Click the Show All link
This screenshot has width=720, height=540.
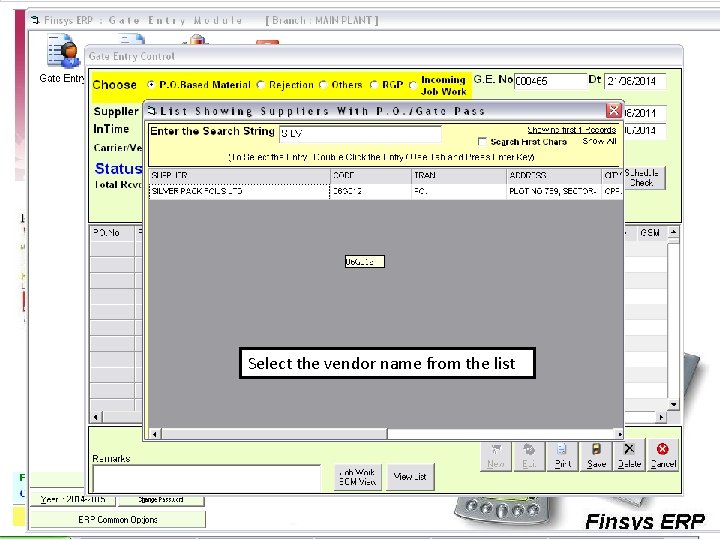click(x=599, y=141)
